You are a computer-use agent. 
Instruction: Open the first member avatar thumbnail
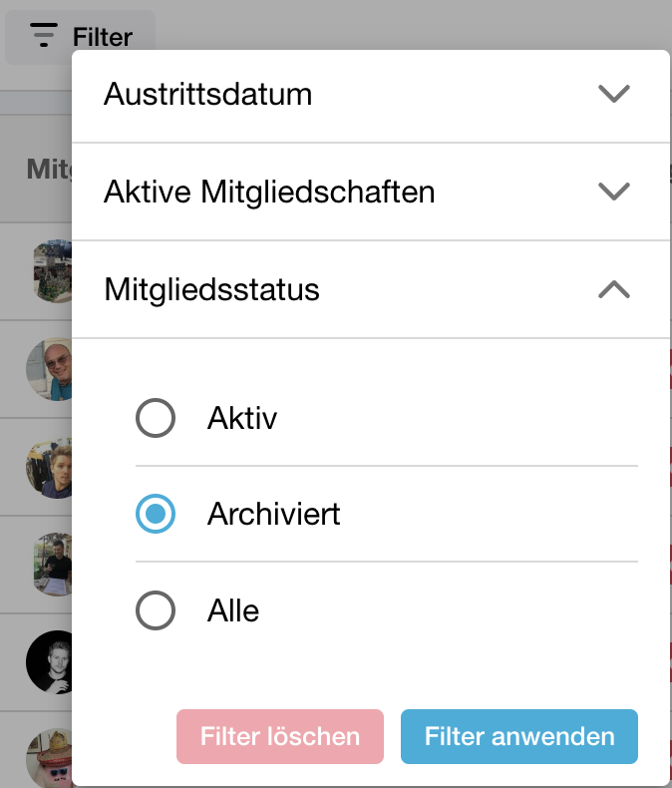[52, 271]
